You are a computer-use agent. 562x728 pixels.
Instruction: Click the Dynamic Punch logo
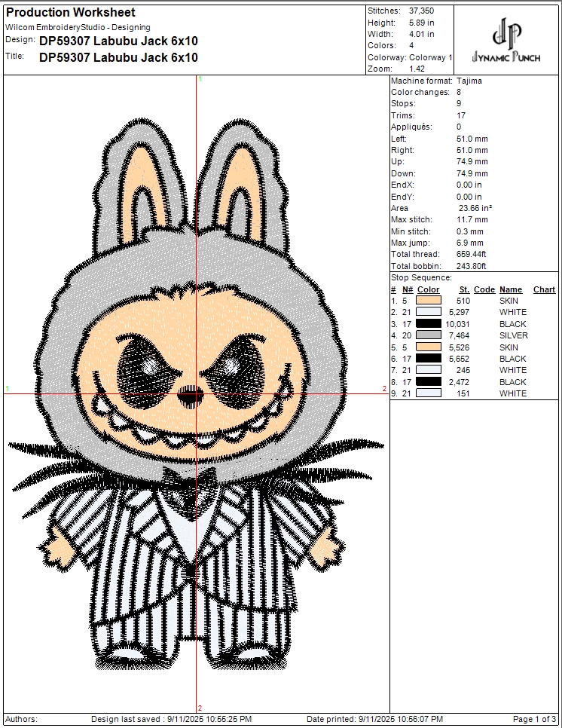[x=505, y=41]
